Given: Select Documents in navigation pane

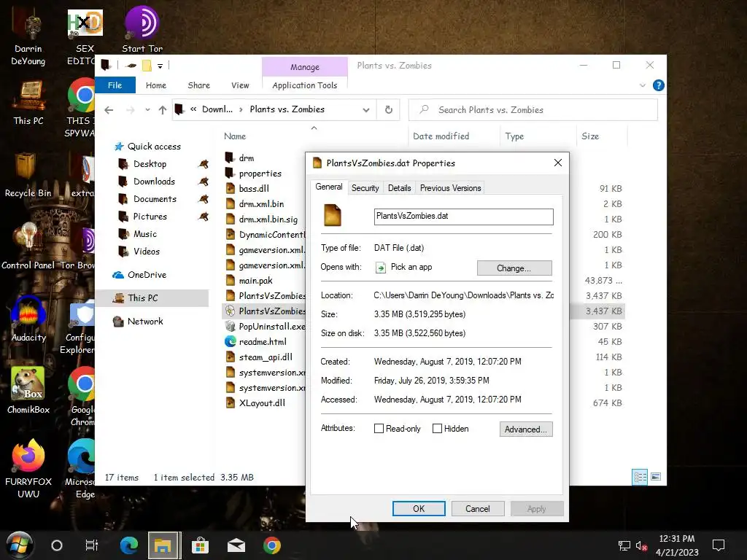Looking at the screenshot, I should tap(155, 199).
